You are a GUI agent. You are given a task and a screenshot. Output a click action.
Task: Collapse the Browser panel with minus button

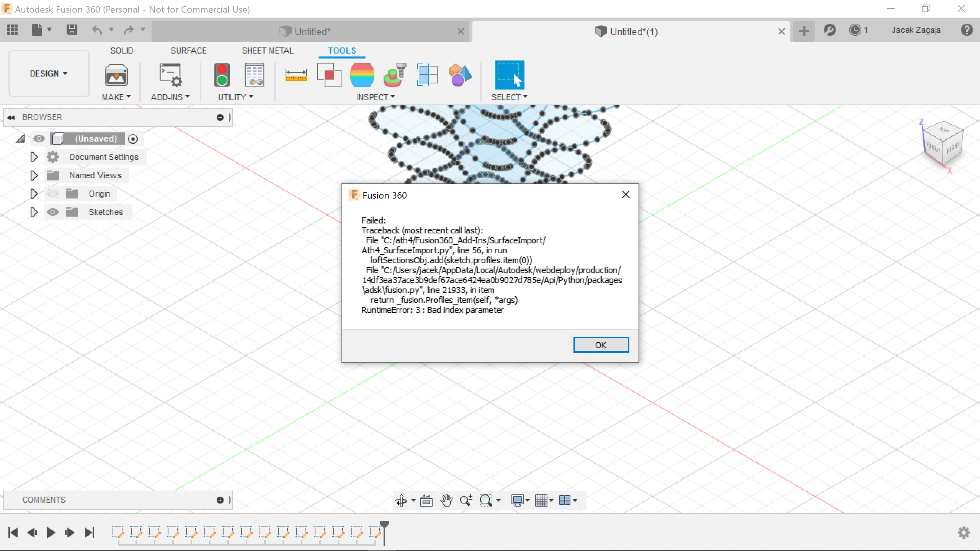click(x=220, y=117)
